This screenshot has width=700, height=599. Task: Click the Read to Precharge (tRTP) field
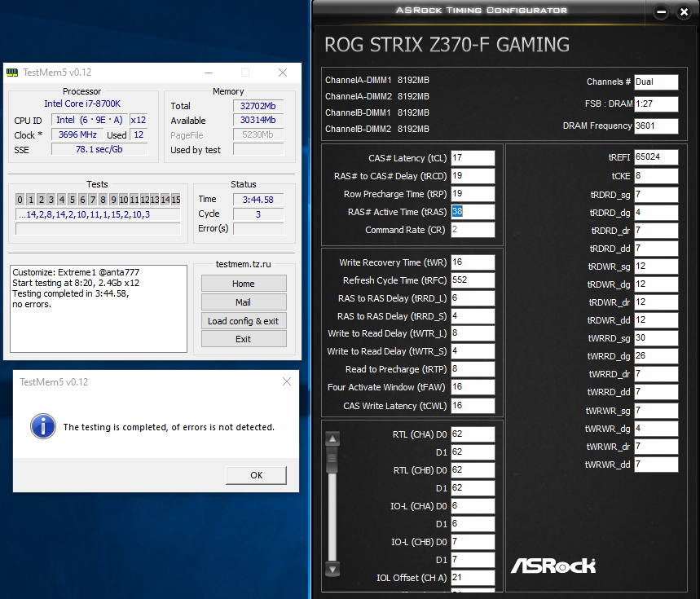[473, 369]
